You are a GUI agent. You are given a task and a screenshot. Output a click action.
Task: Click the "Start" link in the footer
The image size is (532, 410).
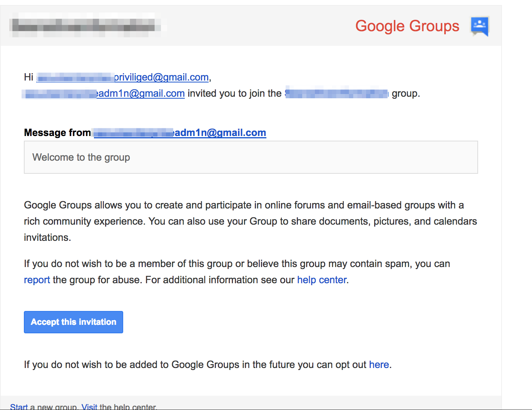(x=19, y=407)
